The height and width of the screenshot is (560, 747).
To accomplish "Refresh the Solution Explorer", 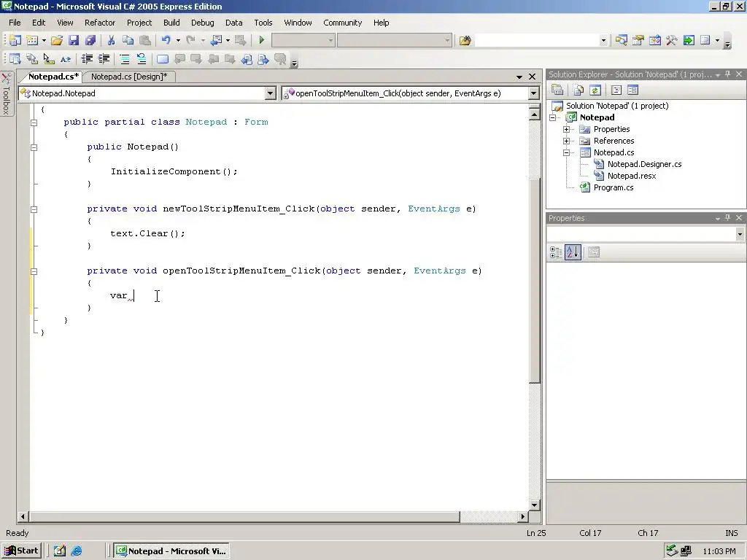I will [595, 90].
